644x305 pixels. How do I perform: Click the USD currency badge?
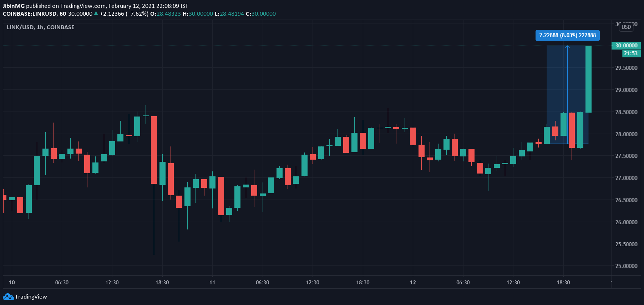tap(626, 27)
